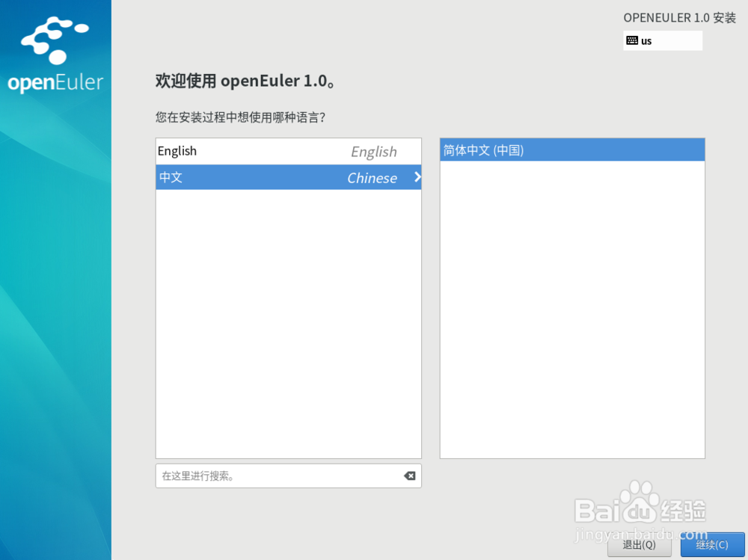Click the clear search backspace icon
Image resolution: width=748 pixels, height=560 pixels.
[x=409, y=476]
